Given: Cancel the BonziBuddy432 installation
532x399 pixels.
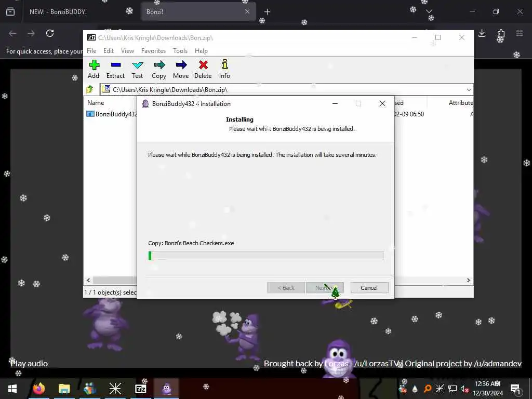Looking at the screenshot, I should 369,288.
